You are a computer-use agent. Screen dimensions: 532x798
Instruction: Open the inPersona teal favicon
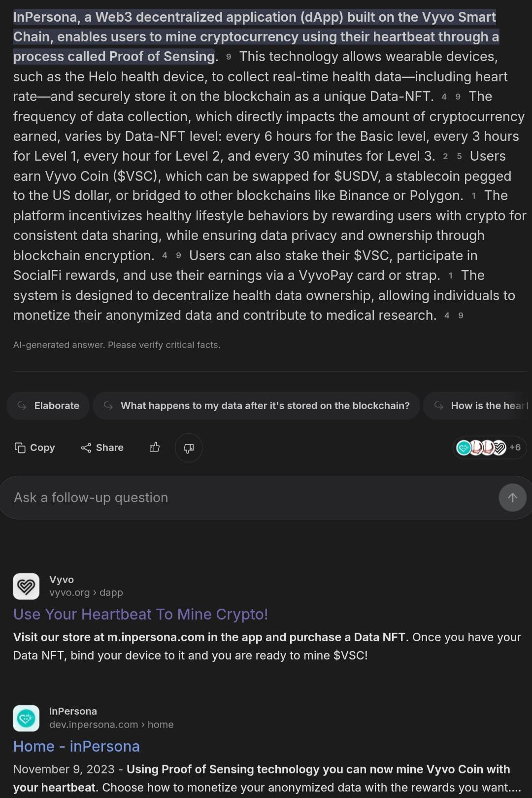click(x=26, y=718)
